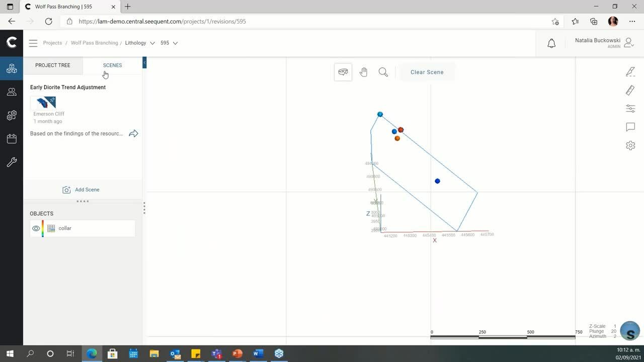This screenshot has height=362, width=644.
Task: Select the rotate view tool
Action: pos(343,72)
